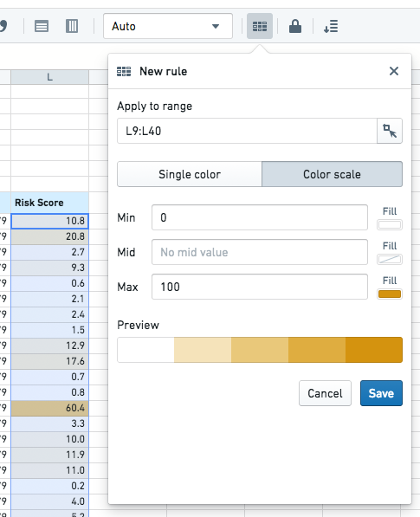Click the freeze columns toolbar icon
The width and height of the screenshot is (420, 517).
(72, 26)
